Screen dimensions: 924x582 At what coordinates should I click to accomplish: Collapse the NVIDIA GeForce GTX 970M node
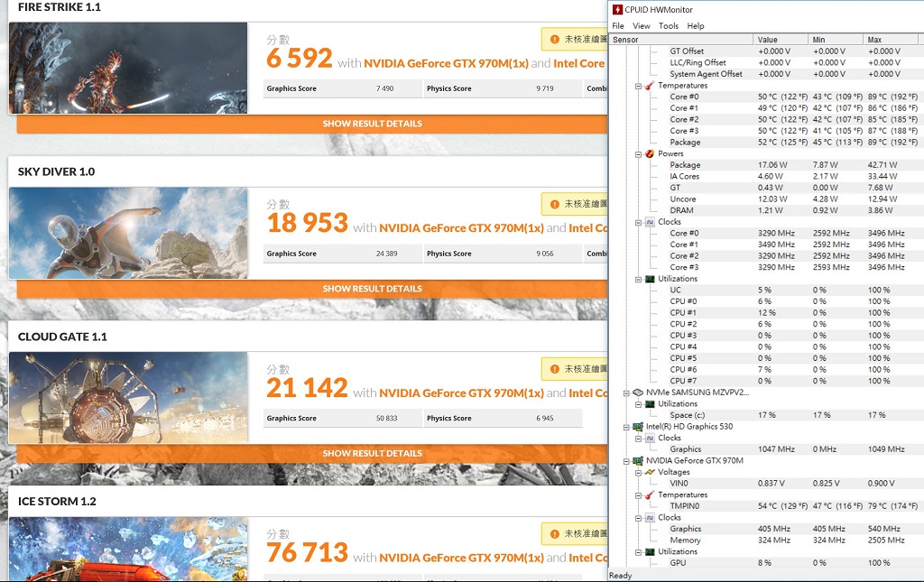pos(626,461)
